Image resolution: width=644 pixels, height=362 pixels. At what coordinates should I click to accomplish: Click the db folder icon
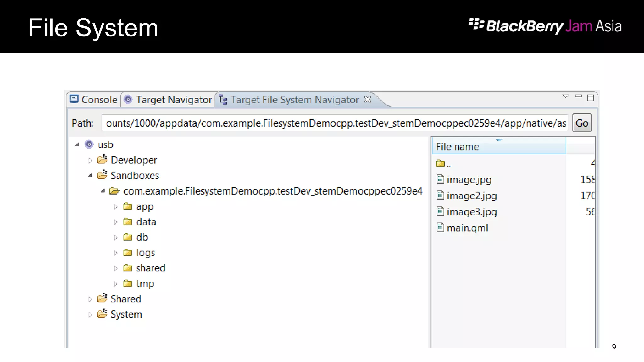click(x=128, y=237)
